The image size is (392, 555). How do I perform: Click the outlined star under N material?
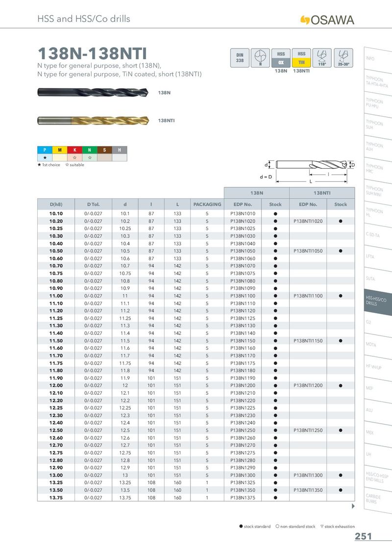[90, 157]
